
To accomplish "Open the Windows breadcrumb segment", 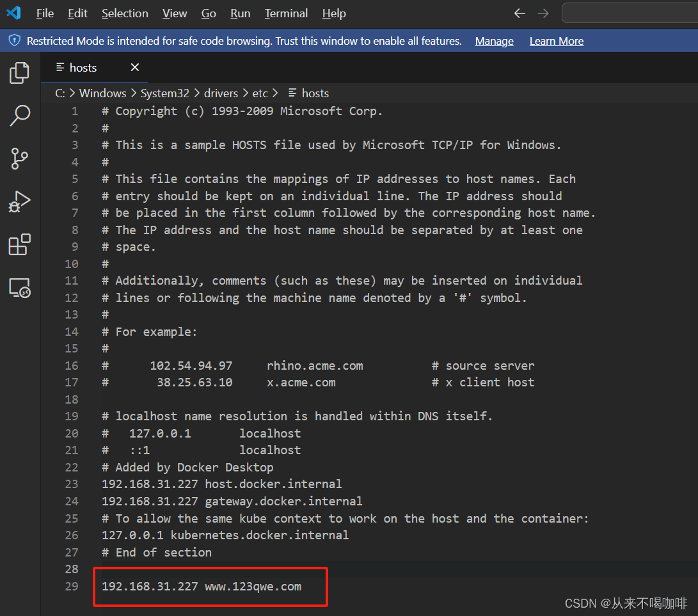I will coord(103,93).
